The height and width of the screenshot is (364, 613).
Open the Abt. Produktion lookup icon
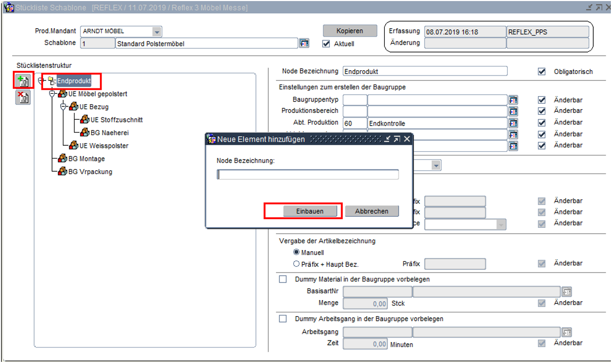pyautogui.click(x=513, y=123)
